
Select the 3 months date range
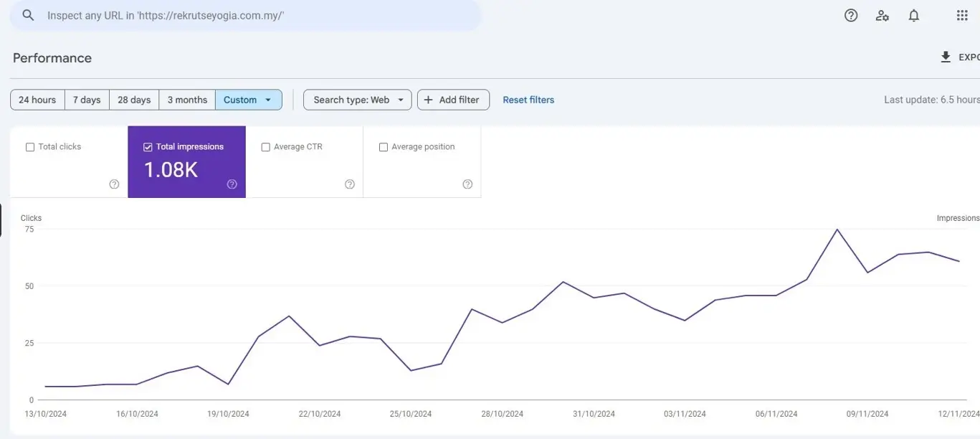186,99
